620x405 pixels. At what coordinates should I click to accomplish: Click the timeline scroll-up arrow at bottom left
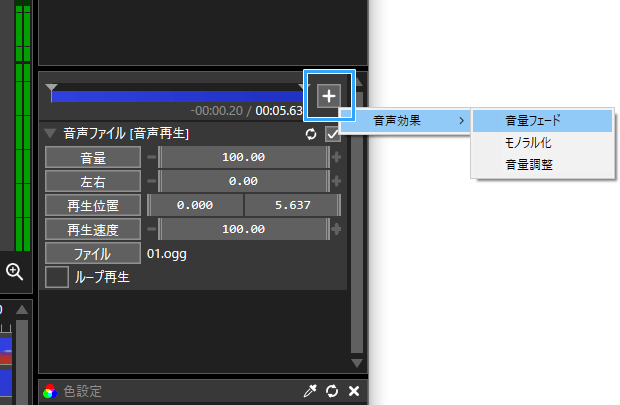(22, 310)
